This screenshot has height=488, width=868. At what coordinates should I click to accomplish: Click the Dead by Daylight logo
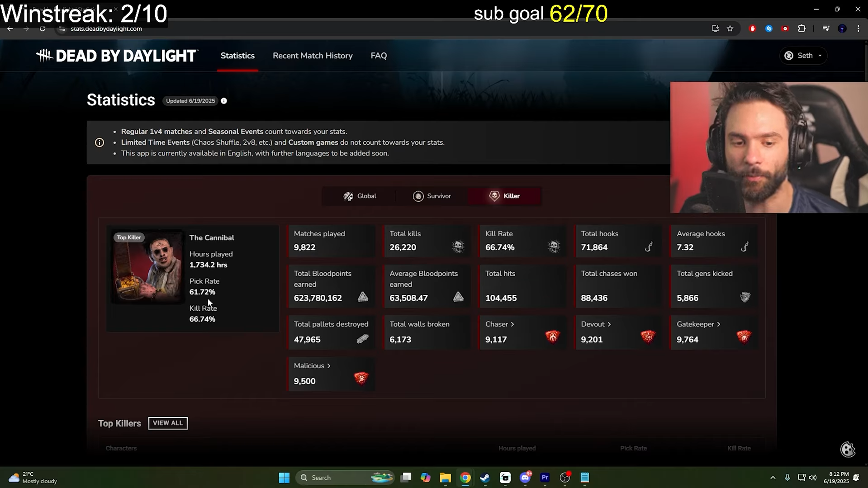tap(117, 56)
